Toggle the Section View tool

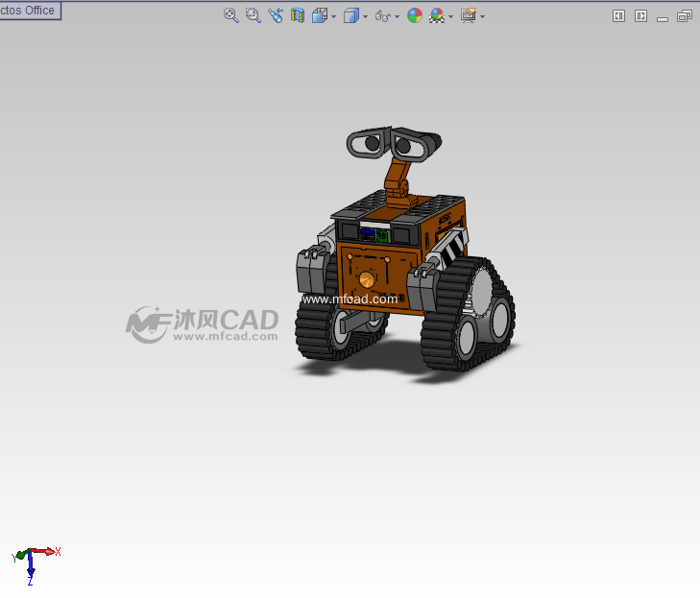coord(298,15)
